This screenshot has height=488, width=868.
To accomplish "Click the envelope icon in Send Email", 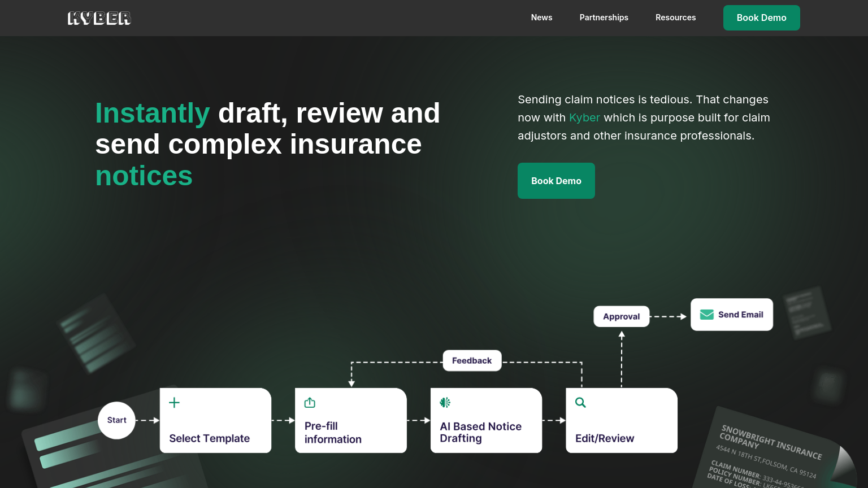I will (706, 315).
